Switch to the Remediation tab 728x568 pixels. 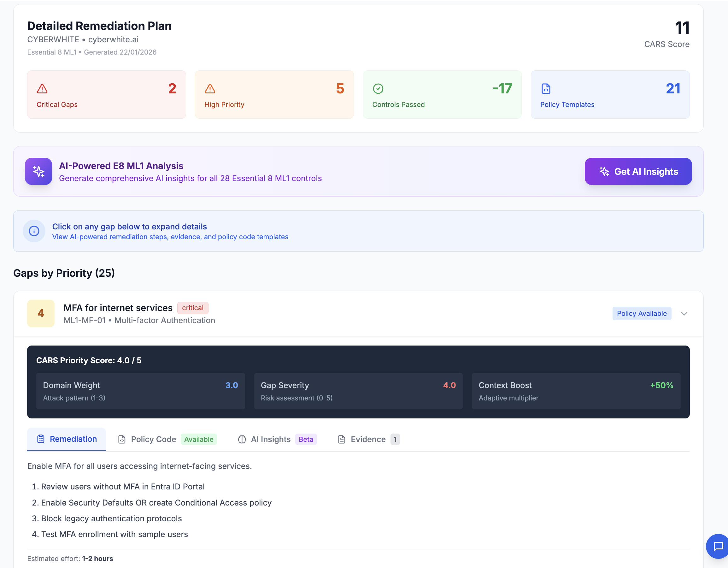coord(67,439)
